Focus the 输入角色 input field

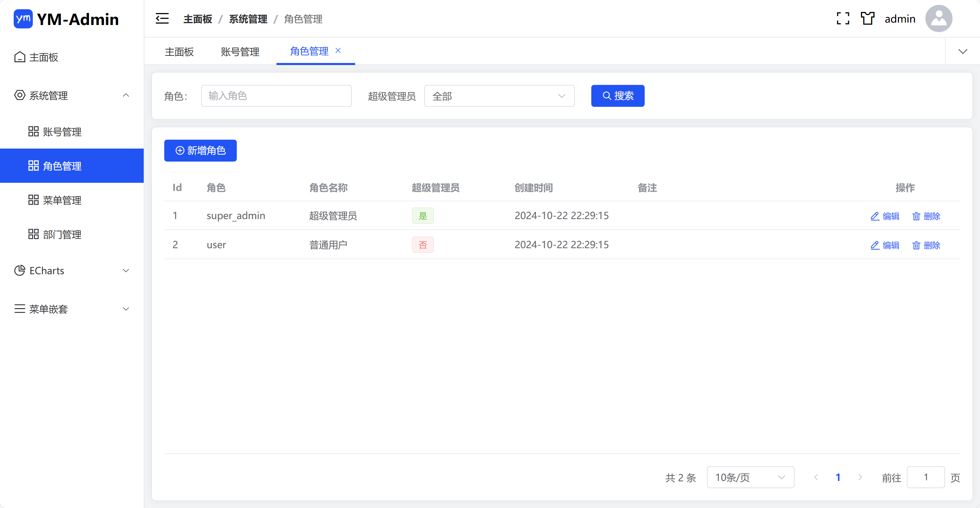(276, 96)
